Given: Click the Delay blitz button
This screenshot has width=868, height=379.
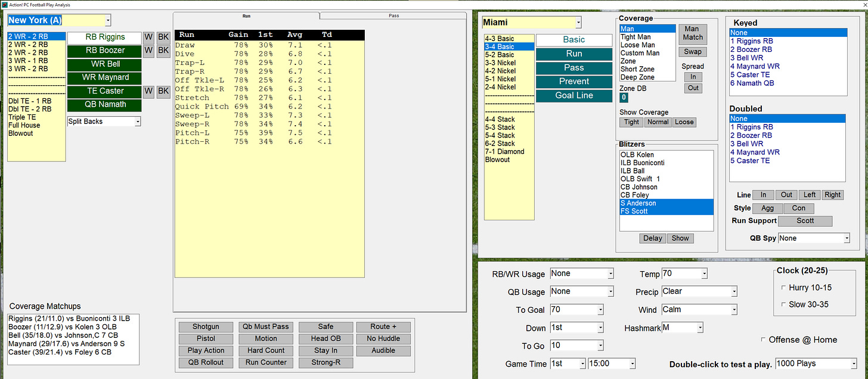Looking at the screenshot, I should coord(653,238).
